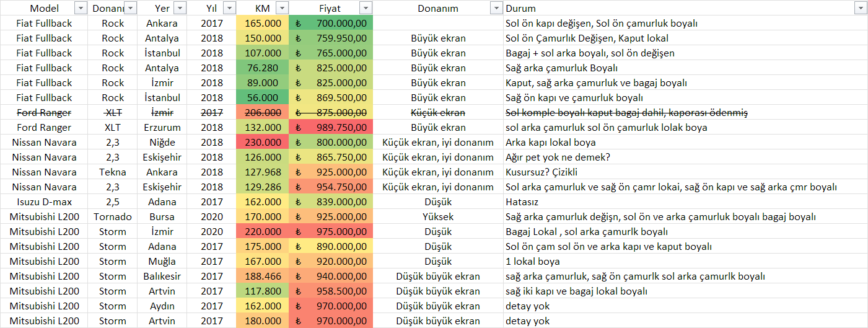Screen dimensions: 868x328
Task: Click the İzmir cell in KM 89.000 row
Action: point(163,82)
